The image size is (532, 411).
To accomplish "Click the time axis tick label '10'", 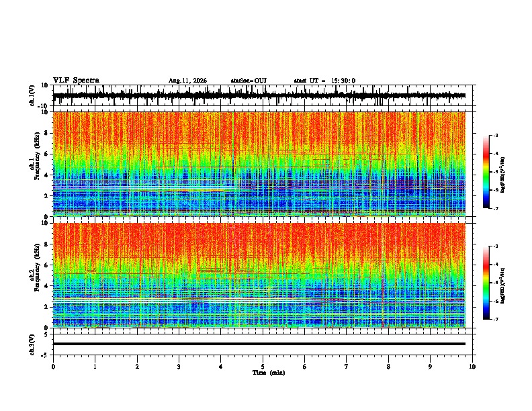I will pos(472,367).
